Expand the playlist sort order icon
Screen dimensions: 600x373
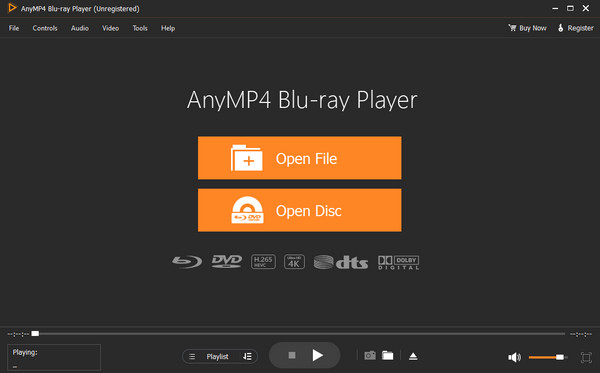[247, 357]
